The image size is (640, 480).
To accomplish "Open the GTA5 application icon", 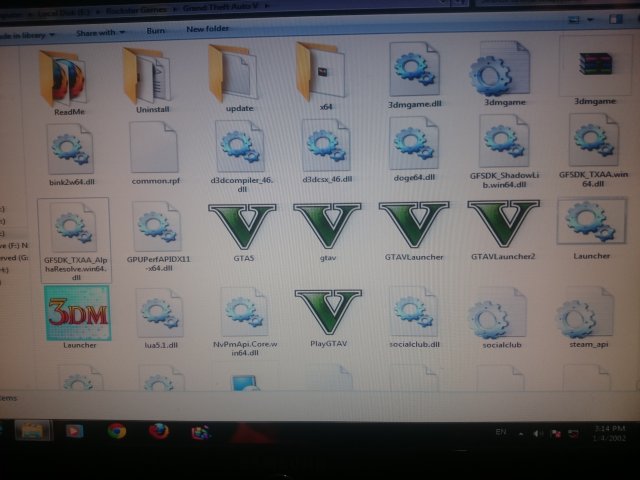I will 243,227.
